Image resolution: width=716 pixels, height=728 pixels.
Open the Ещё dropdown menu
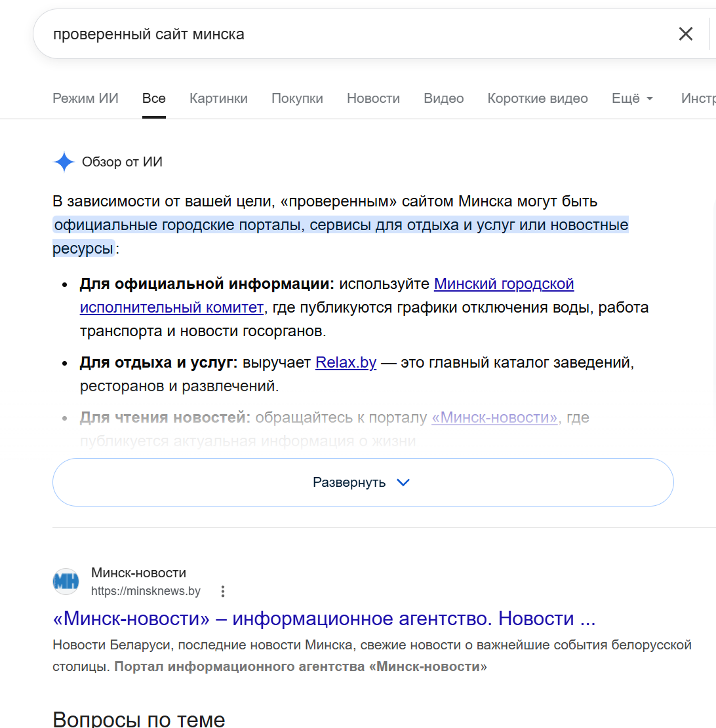click(632, 98)
